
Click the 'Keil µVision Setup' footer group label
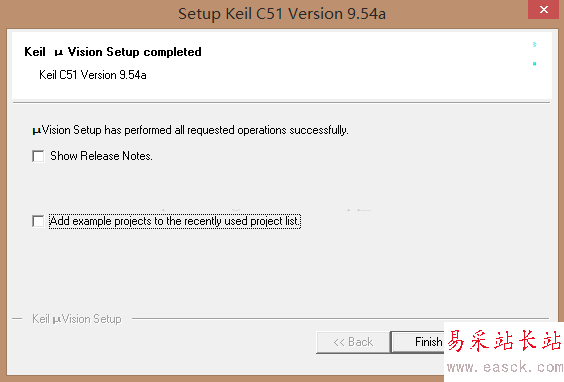point(77,319)
